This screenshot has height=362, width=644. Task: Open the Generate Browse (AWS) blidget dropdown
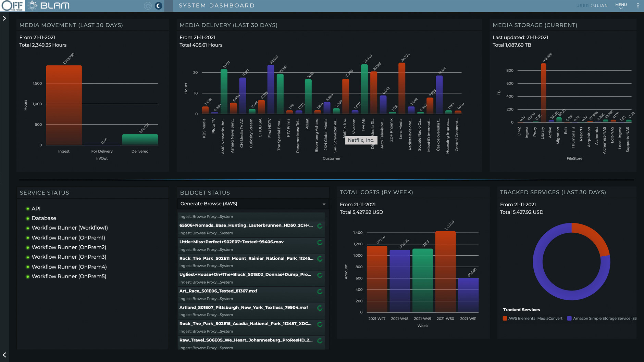pos(253,204)
